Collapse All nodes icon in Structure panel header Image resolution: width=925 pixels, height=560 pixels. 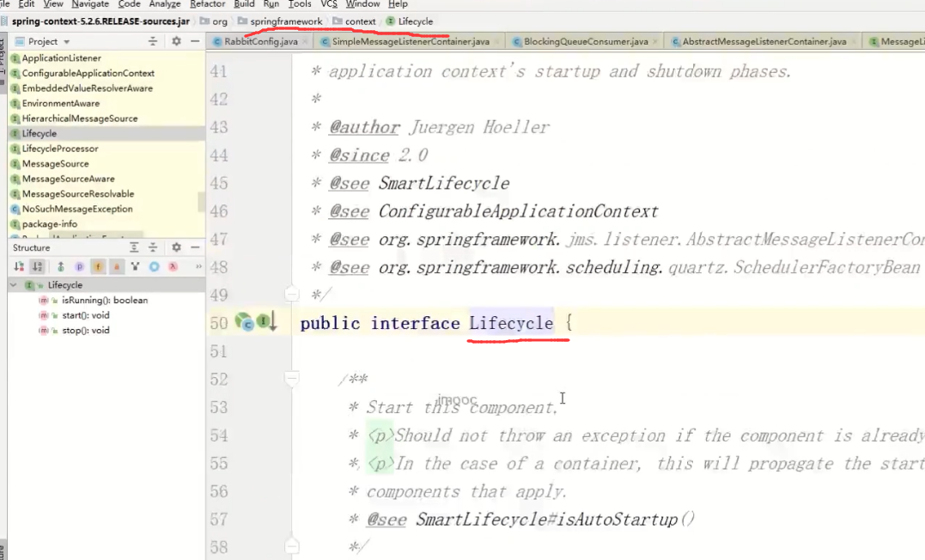tap(153, 248)
